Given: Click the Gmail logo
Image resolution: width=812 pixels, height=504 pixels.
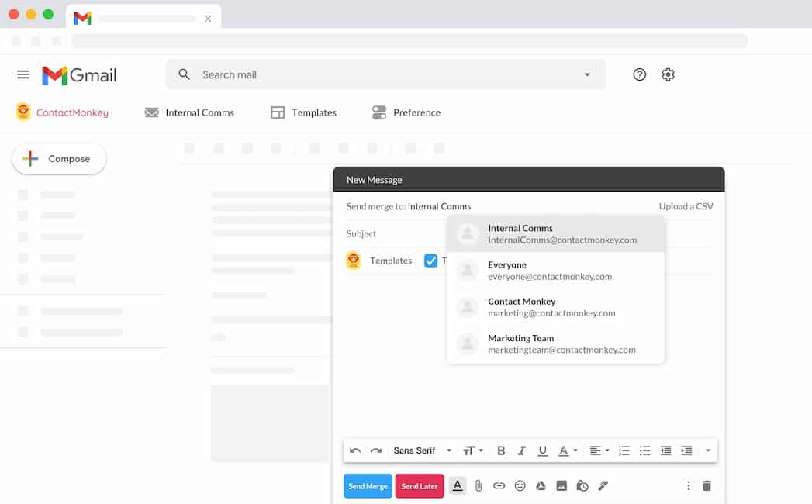Looking at the screenshot, I should [x=79, y=76].
